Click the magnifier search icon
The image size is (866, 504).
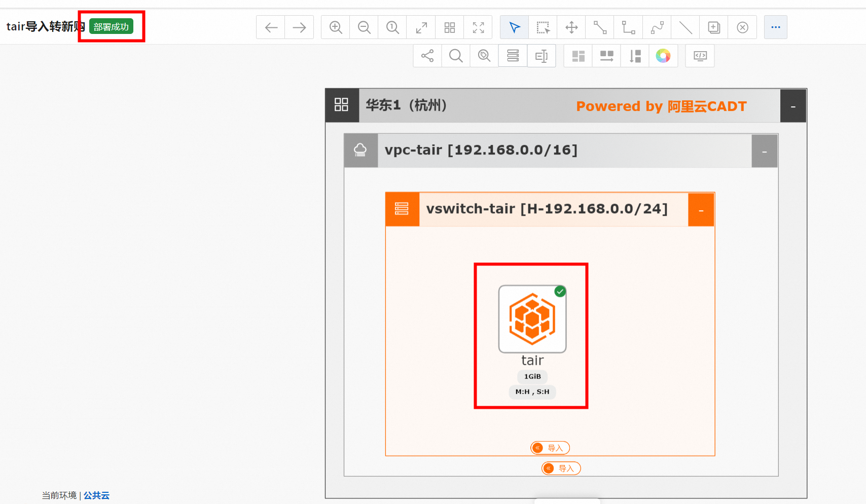[x=456, y=56]
